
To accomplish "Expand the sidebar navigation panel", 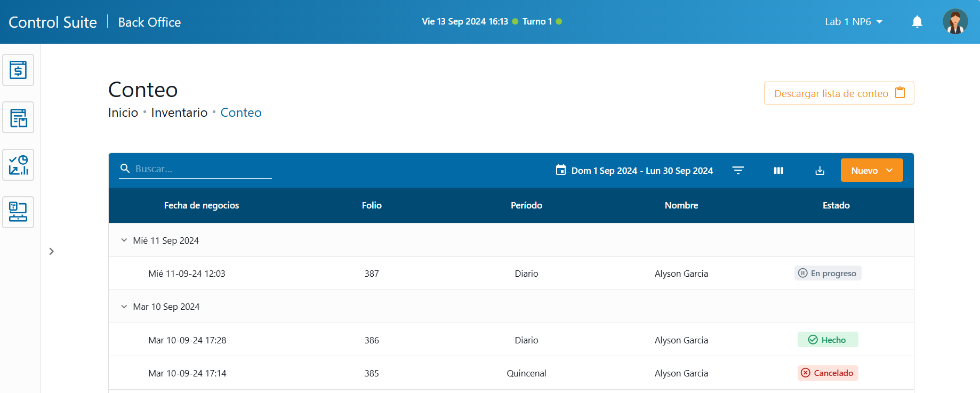I will [52, 251].
